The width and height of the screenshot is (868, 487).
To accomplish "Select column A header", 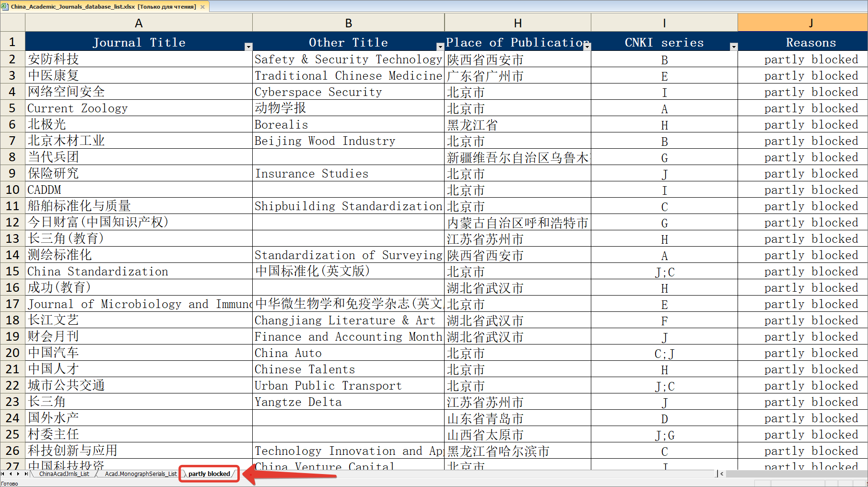I will pyautogui.click(x=139, y=23).
